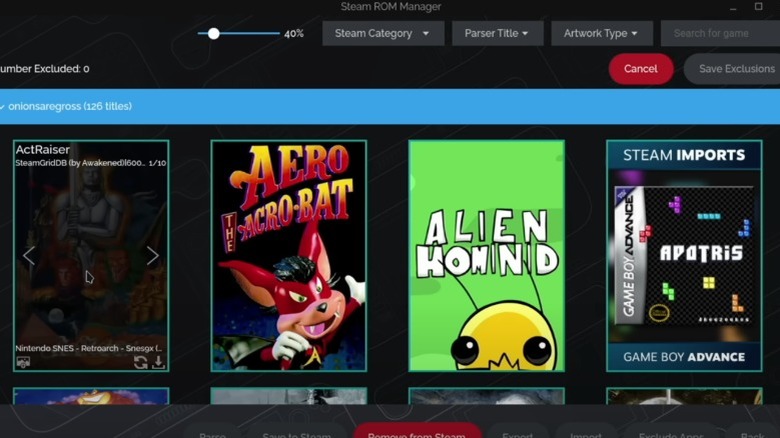
Task: Click the Parse button
Action: click(x=212, y=432)
